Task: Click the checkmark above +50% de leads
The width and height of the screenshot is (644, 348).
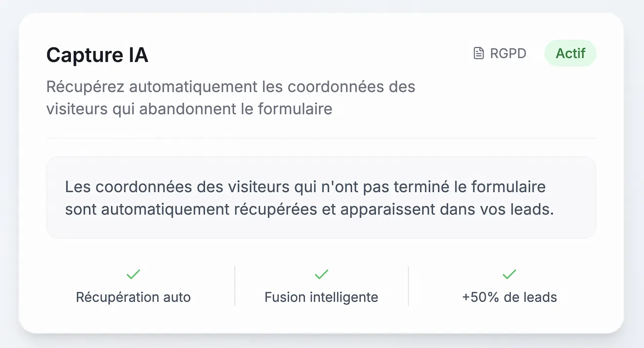Action: click(x=509, y=274)
